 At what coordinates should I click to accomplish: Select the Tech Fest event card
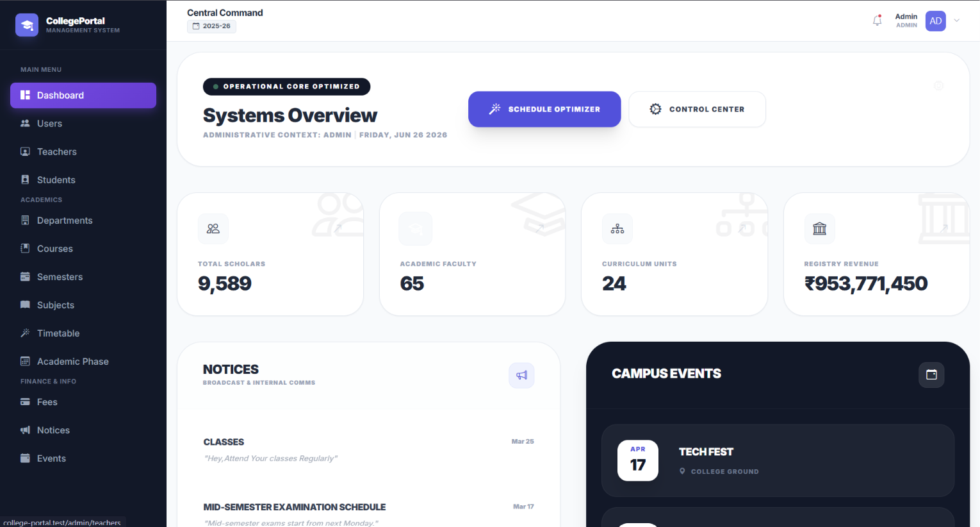coord(778,460)
